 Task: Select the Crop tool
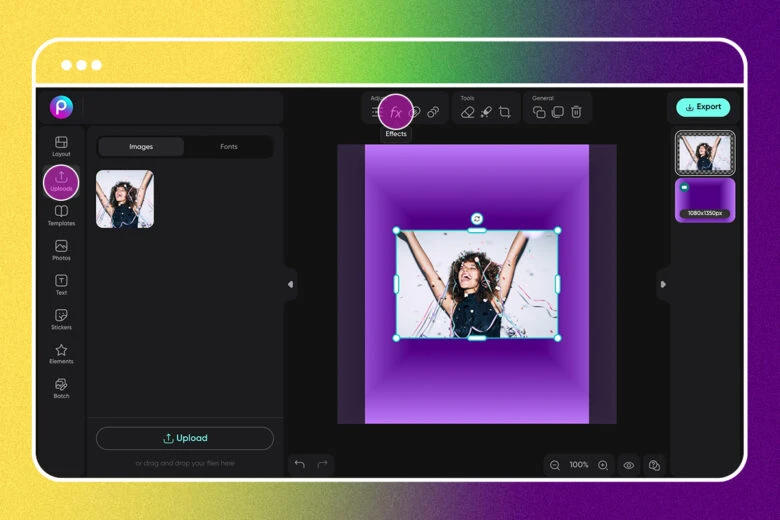tap(504, 113)
